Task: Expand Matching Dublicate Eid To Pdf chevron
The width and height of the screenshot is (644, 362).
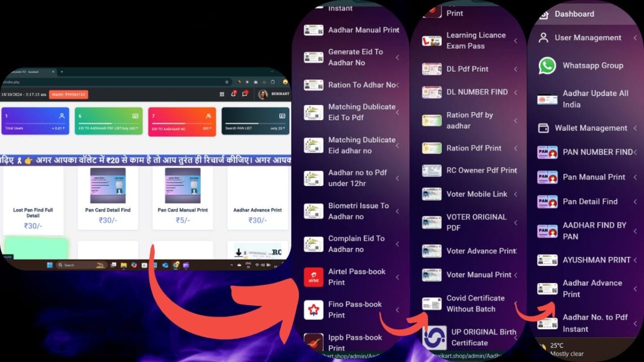Action: [398, 112]
